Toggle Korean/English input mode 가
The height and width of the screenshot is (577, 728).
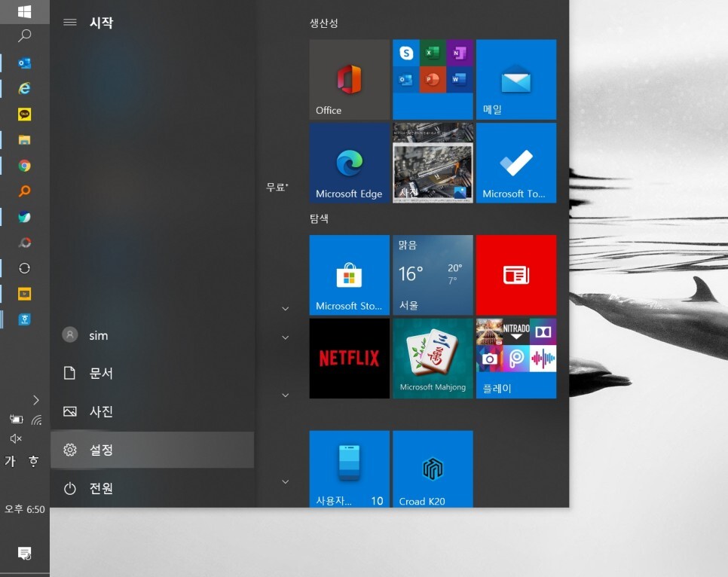[11, 461]
